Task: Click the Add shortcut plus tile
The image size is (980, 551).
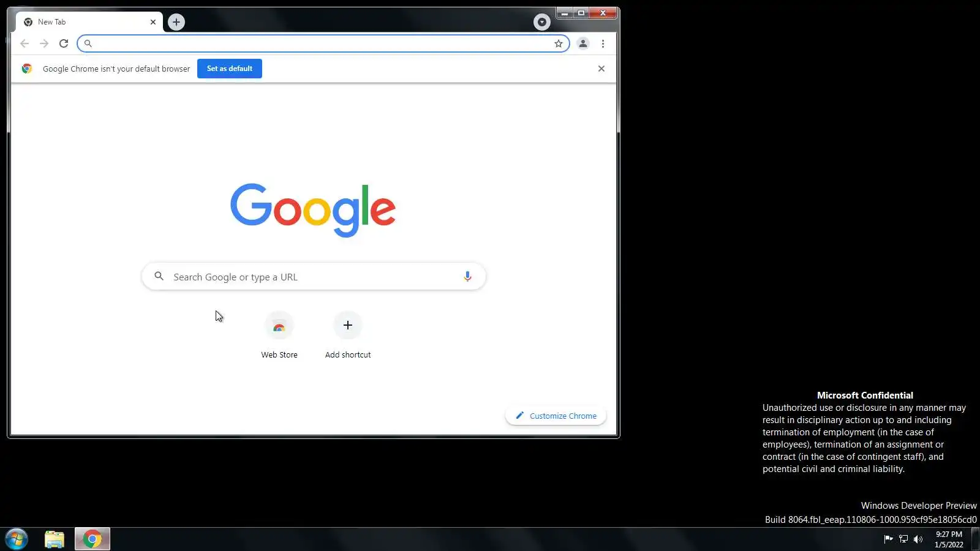Action: [x=348, y=325]
